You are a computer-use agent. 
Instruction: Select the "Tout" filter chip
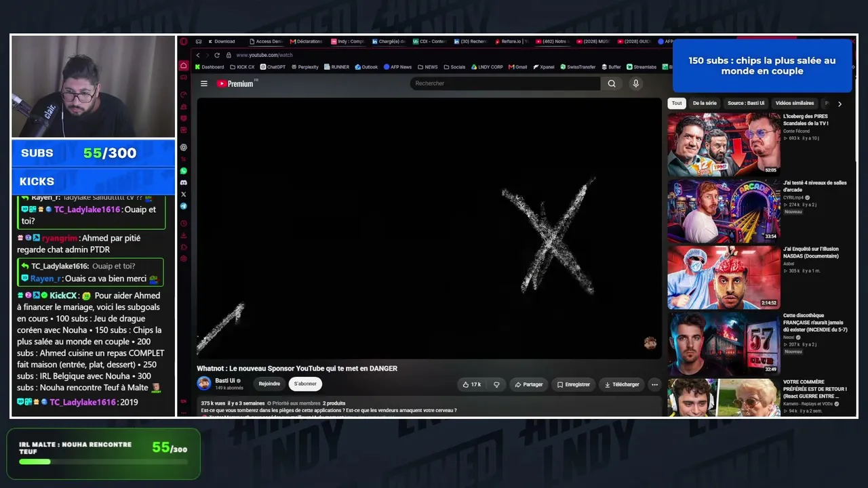point(677,104)
